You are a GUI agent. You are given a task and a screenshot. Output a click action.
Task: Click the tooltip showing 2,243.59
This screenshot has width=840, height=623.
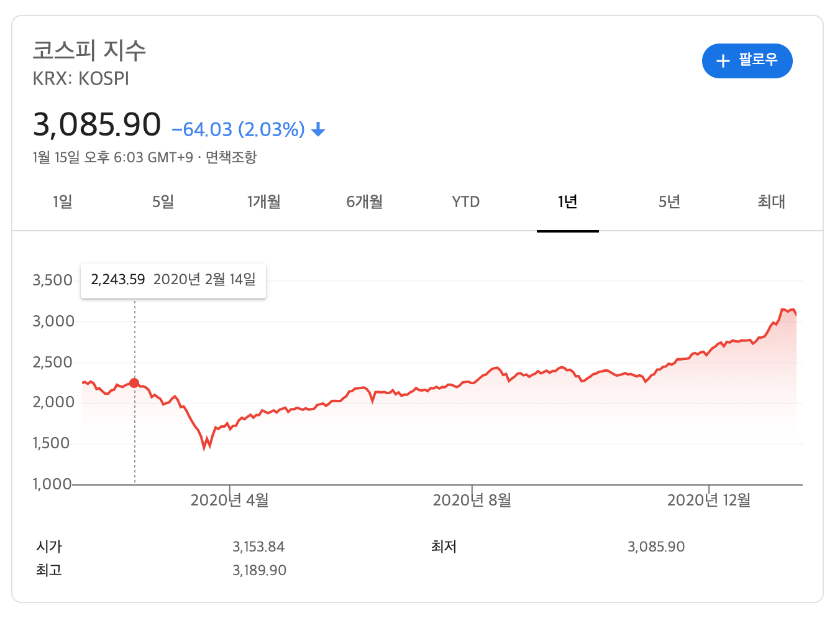point(173,280)
